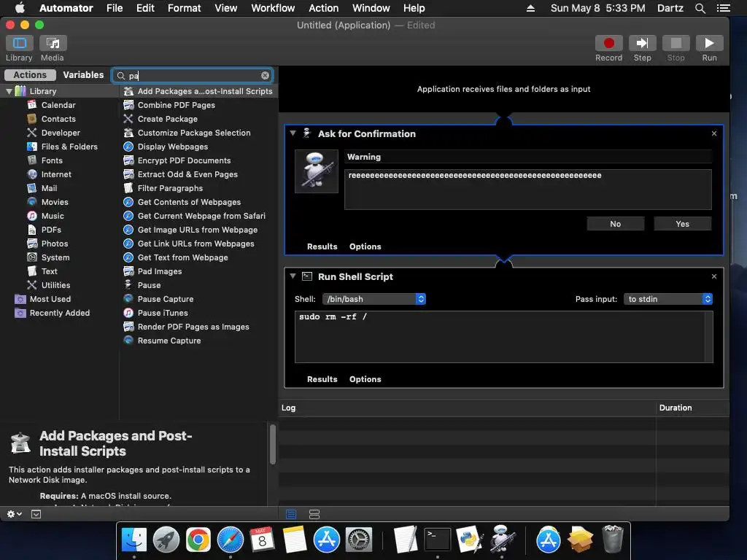Viewport: 747px width, 560px height.
Task: Select Movies category in Library
Action: pyautogui.click(x=54, y=201)
